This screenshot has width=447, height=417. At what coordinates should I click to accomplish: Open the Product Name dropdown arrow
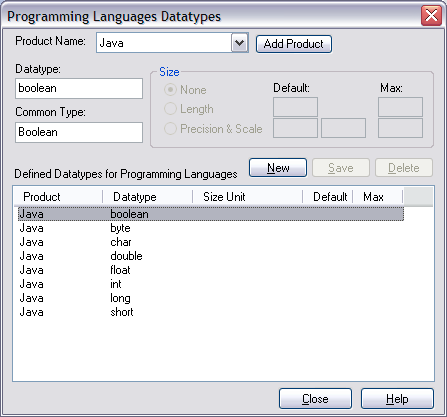(240, 43)
